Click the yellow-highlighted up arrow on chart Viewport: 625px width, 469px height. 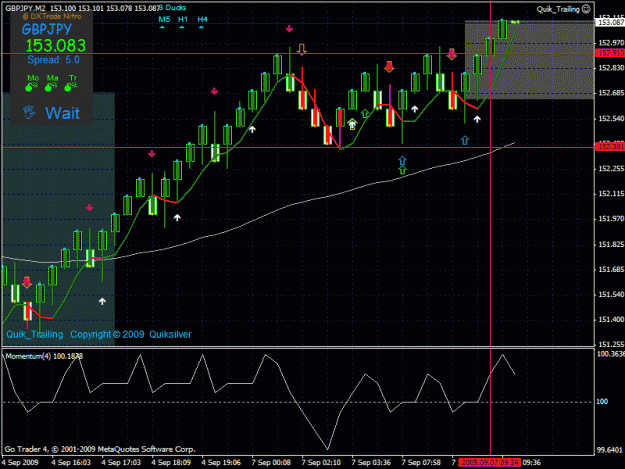352,124
